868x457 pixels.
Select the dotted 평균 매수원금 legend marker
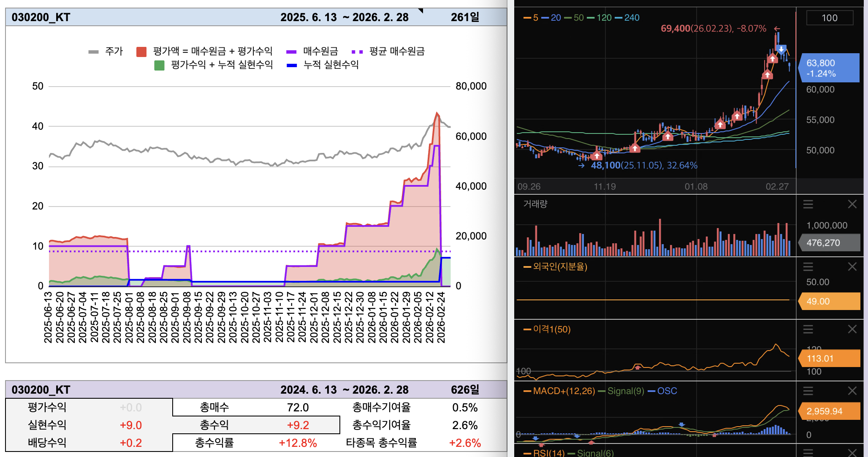357,52
